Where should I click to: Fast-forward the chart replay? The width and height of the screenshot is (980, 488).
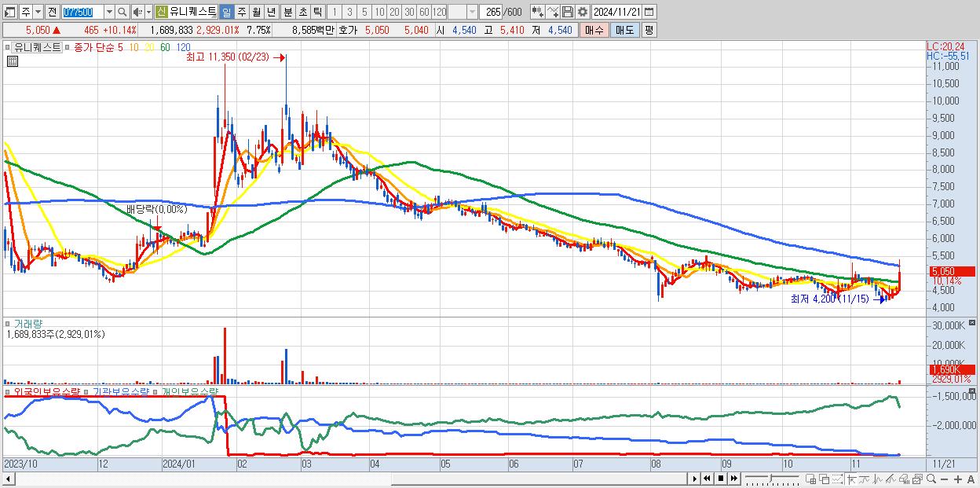pos(733,479)
